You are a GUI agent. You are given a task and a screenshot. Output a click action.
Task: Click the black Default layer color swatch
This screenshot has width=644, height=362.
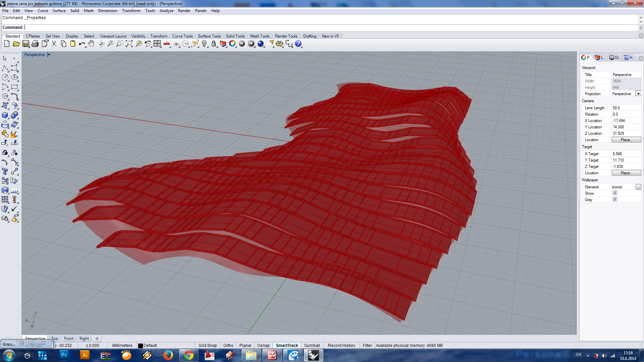141,346
